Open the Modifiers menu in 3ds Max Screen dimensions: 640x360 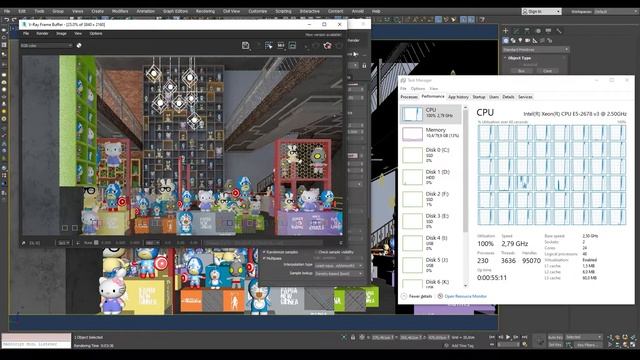pyautogui.click(x=120, y=11)
